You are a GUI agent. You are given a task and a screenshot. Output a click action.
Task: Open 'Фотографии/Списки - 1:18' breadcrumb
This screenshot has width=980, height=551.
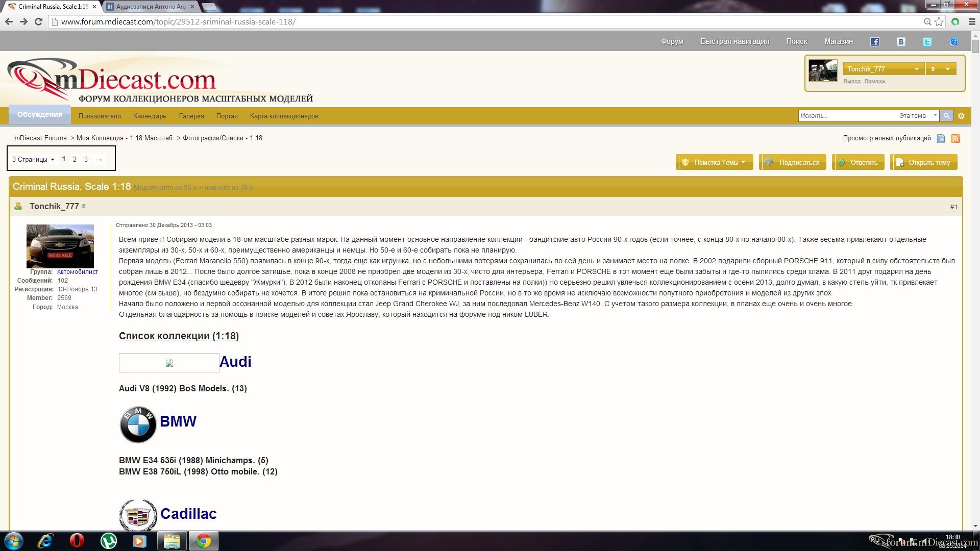(x=223, y=138)
